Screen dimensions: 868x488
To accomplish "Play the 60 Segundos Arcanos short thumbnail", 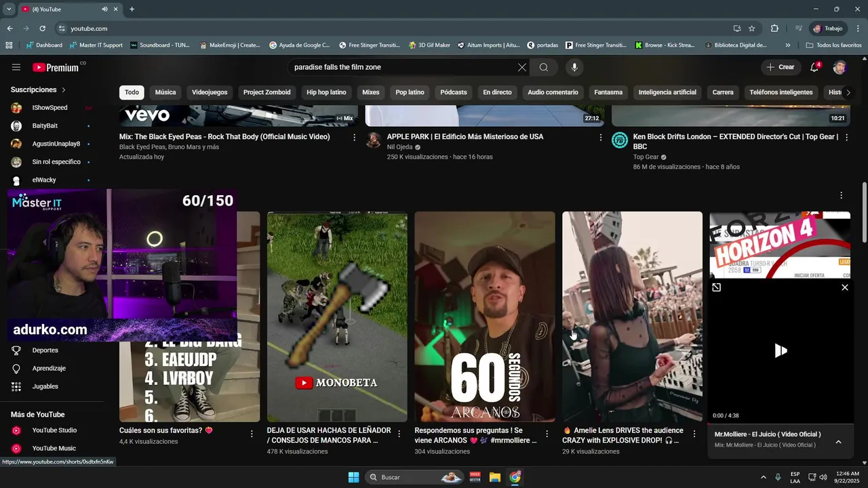I will [485, 317].
